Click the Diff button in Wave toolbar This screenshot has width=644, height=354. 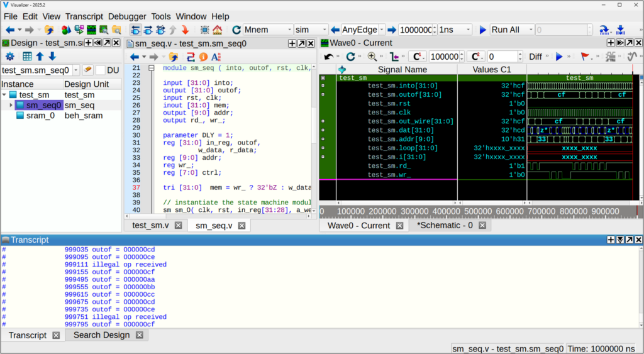(535, 57)
